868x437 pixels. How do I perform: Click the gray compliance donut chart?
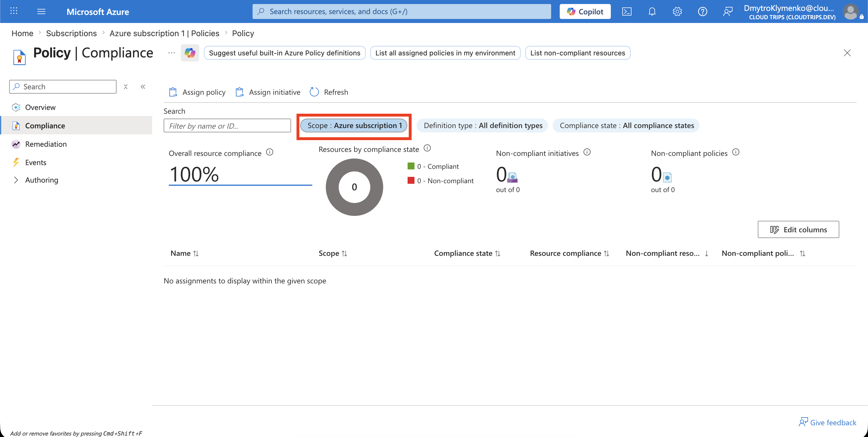(354, 187)
